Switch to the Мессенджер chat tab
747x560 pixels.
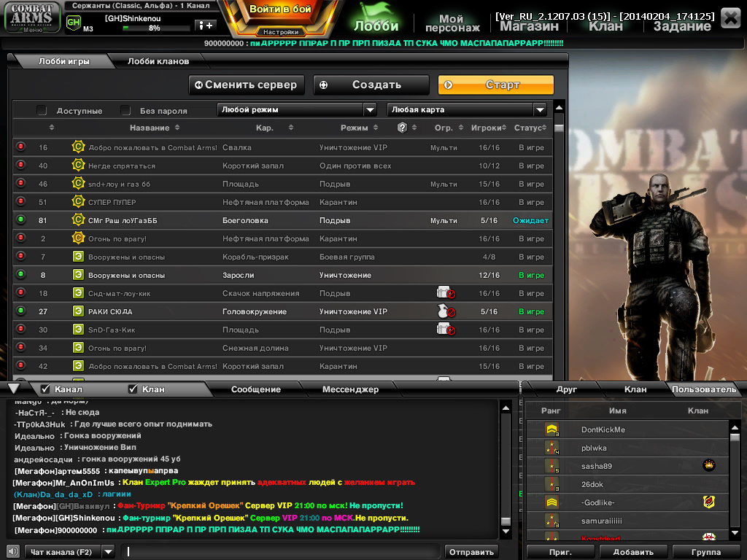350,389
